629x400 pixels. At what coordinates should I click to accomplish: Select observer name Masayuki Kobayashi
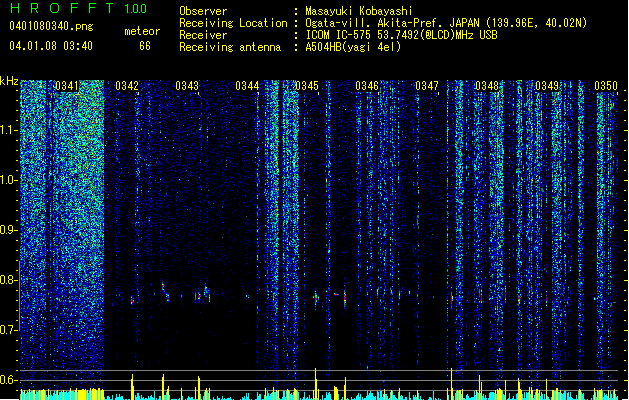click(359, 11)
